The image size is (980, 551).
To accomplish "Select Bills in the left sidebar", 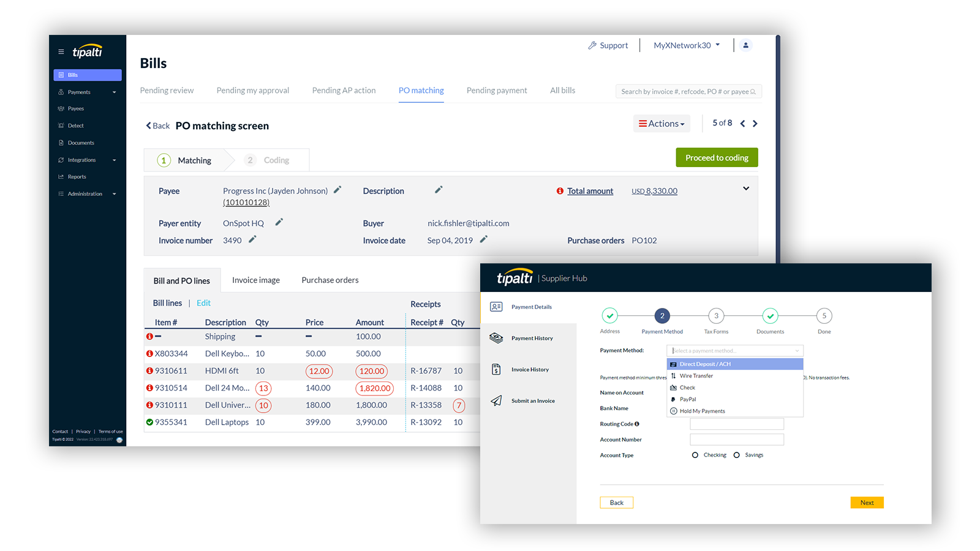I will 88,75.
